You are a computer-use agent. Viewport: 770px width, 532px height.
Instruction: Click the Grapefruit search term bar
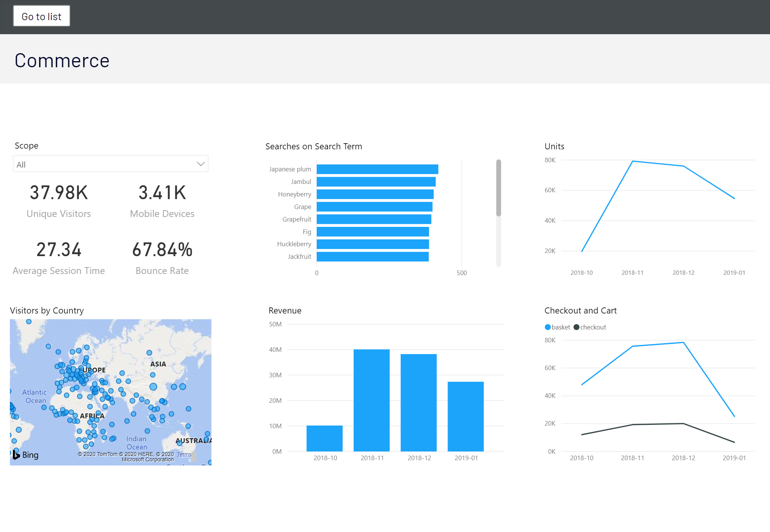[373, 219]
